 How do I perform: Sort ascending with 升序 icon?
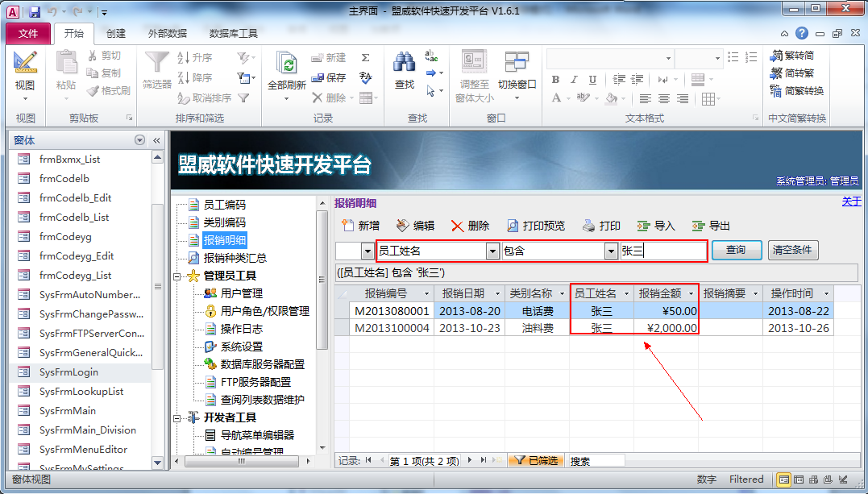[x=183, y=57]
